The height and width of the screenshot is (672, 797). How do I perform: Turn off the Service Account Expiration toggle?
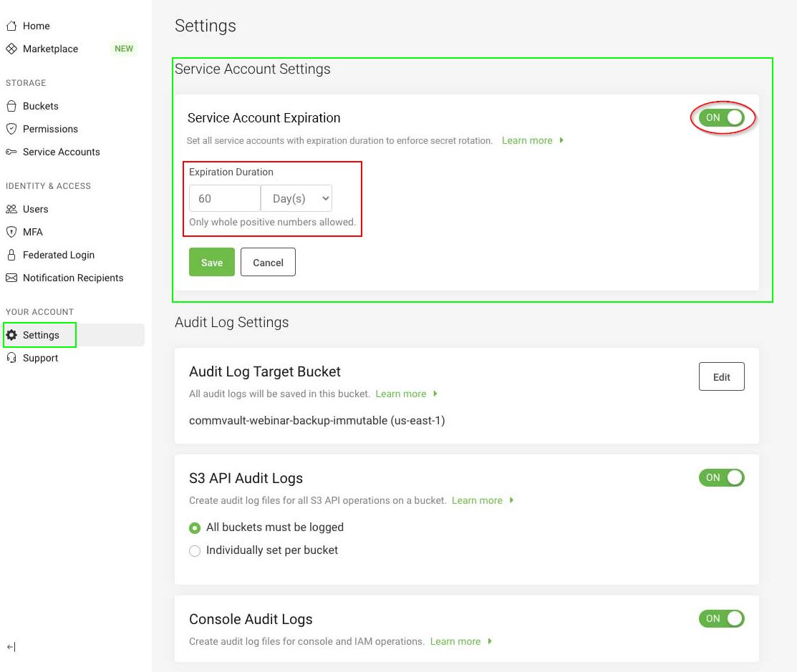point(722,118)
